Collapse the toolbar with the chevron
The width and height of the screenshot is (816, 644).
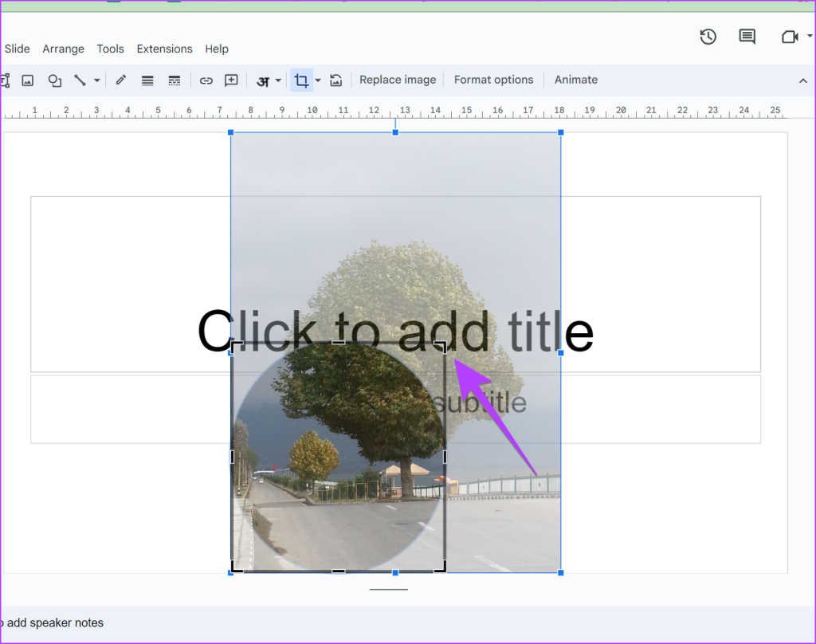[x=802, y=80]
